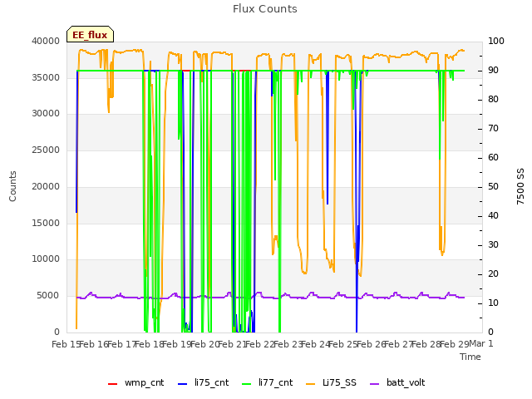Click the 20000 tick on Counts axis

tap(46, 186)
